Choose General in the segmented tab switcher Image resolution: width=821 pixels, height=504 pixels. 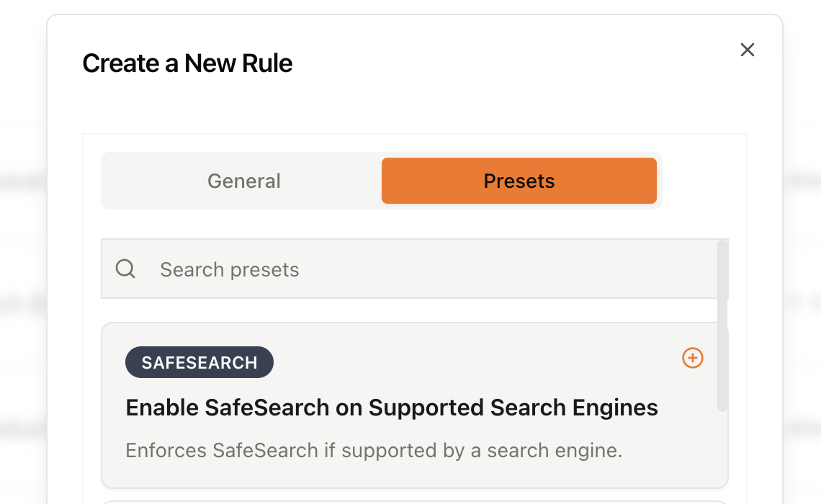pyautogui.click(x=244, y=181)
